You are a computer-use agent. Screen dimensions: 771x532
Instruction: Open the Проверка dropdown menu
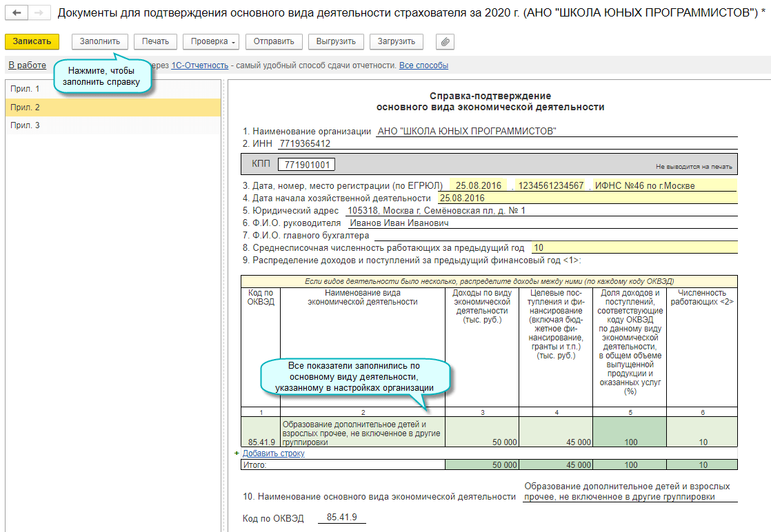click(211, 42)
